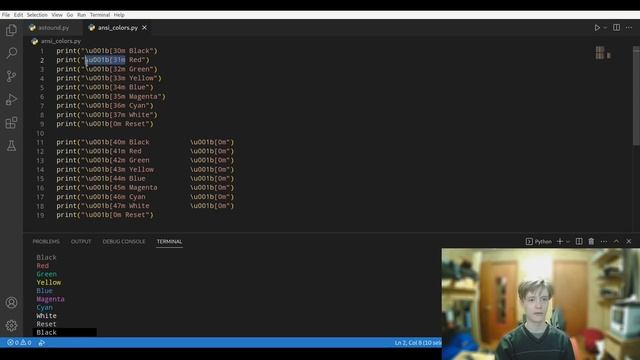Click the webcam video overlay
The height and width of the screenshot is (360, 640).
click(x=540, y=304)
